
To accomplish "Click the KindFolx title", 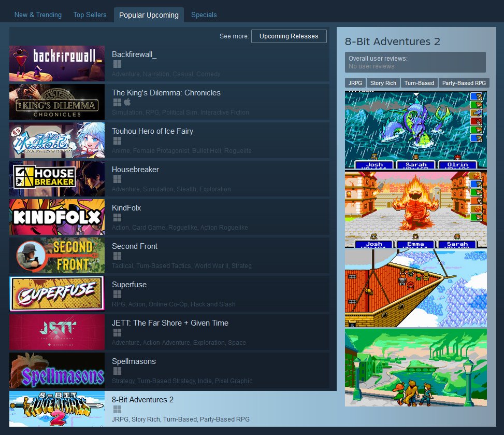I will click(x=126, y=208).
